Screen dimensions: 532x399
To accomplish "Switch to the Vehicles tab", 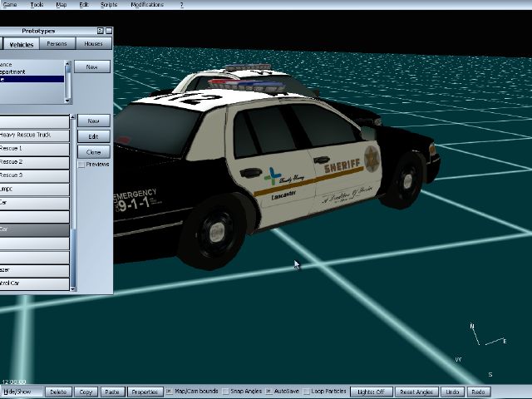I will (21, 44).
